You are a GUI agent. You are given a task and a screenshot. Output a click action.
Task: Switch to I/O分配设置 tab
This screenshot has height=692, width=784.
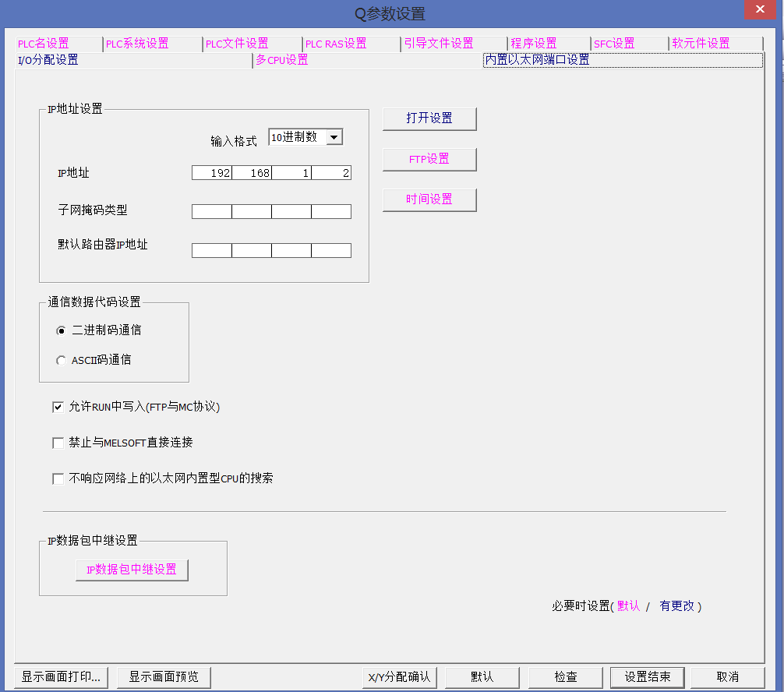coord(48,60)
